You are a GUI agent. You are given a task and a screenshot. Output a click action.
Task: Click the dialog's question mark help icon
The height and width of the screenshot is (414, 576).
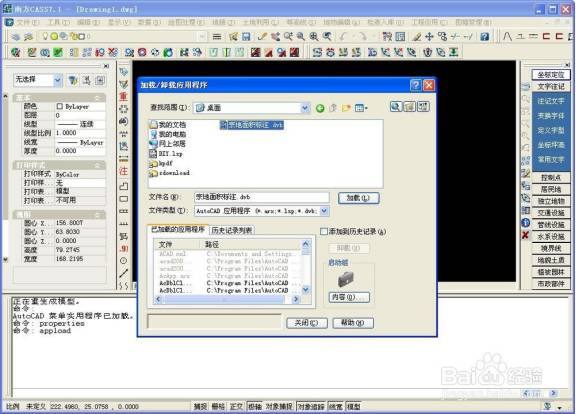[x=415, y=85]
